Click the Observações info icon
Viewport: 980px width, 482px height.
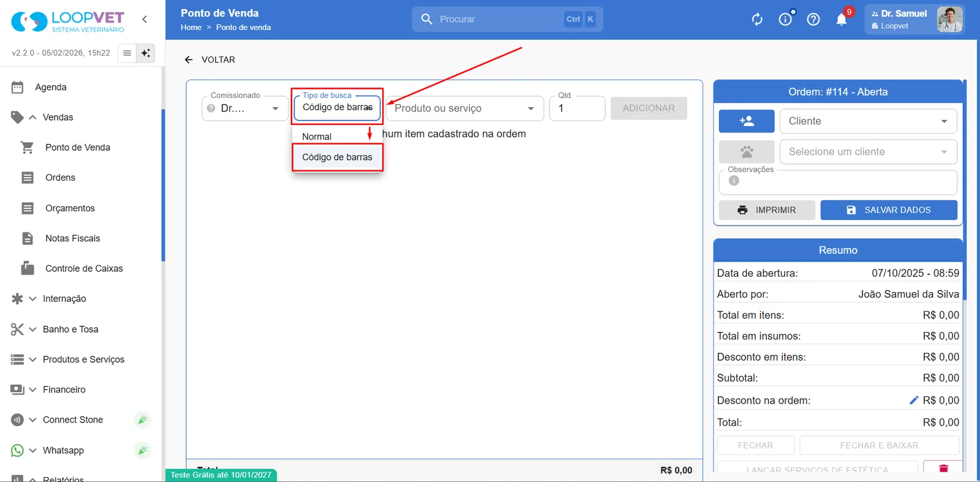tap(734, 181)
